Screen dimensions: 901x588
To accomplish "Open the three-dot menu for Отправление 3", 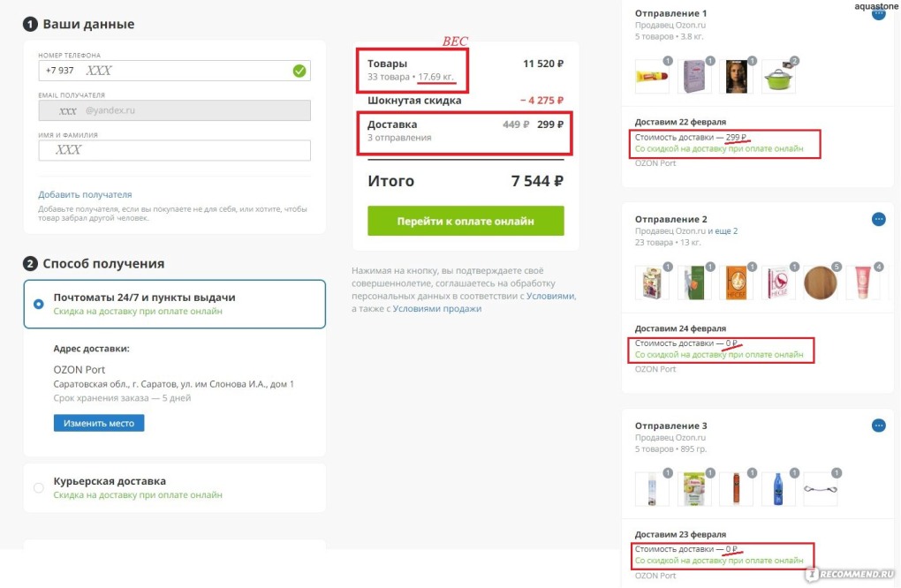I will [878, 426].
